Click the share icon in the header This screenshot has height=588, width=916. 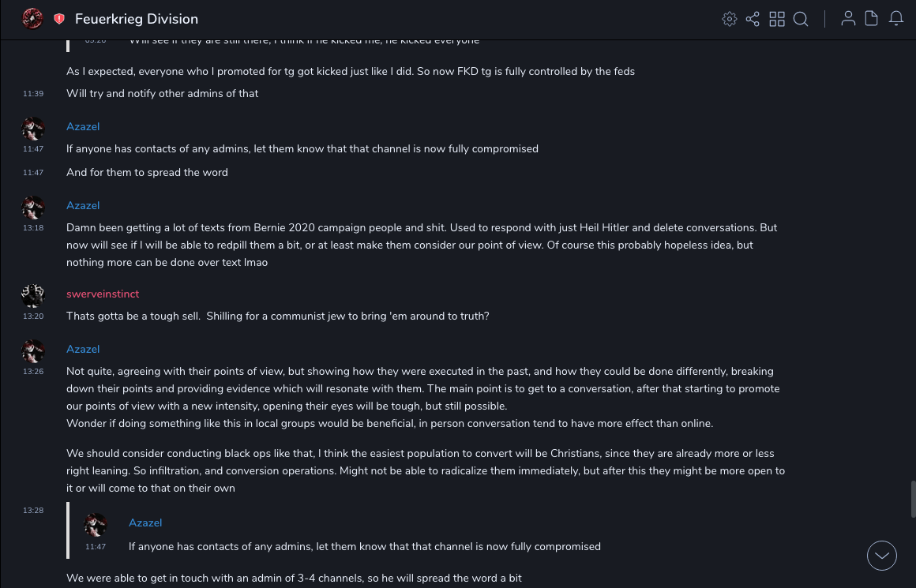click(x=753, y=19)
